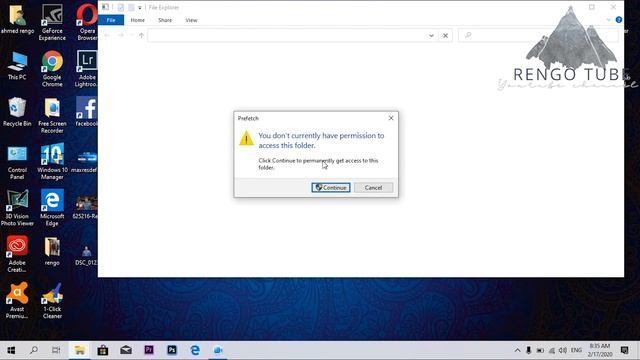Click the ENG language indicator
The image size is (640, 360).
click(x=576, y=350)
